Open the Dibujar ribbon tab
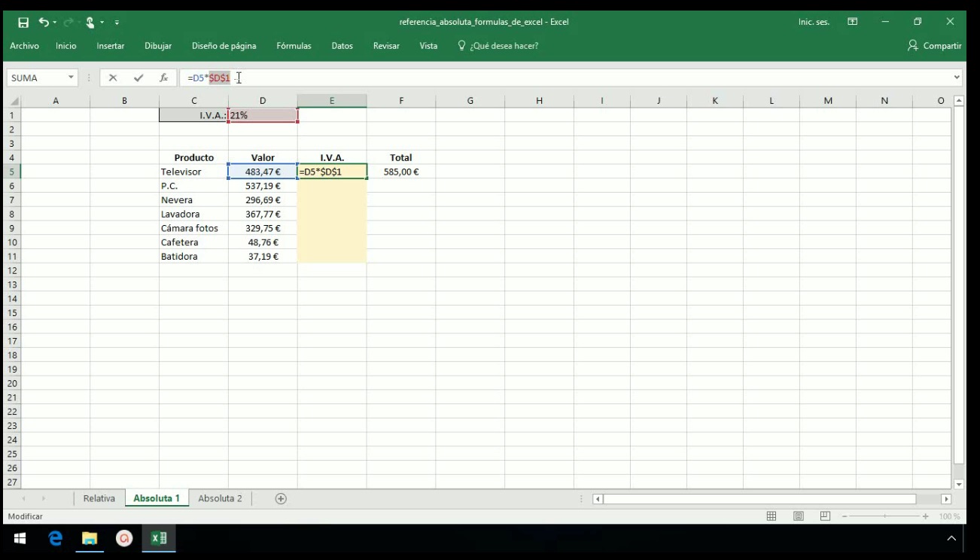This screenshot has width=980, height=560. pyautogui.click(x=158, y=46)
